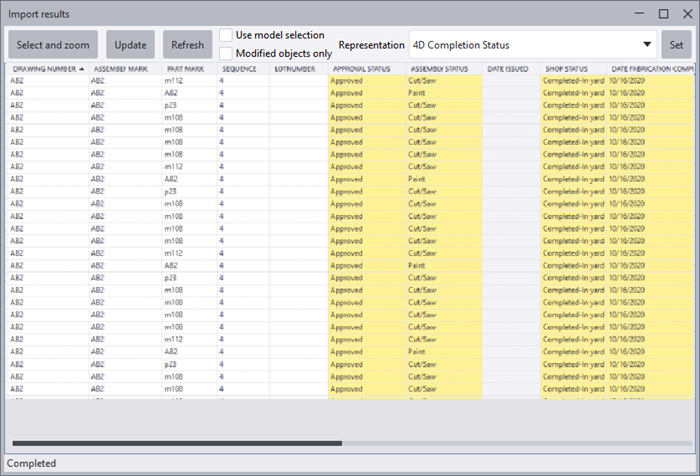This screenshot has height=476, width=700.
Task: Open the Representation dropdown list
Action: [531, 45]
